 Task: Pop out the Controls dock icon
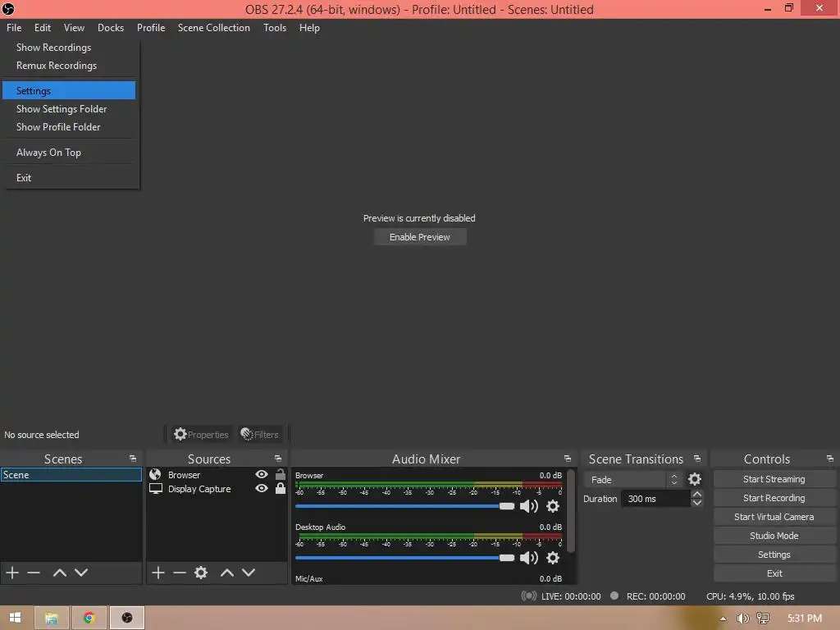830,459
